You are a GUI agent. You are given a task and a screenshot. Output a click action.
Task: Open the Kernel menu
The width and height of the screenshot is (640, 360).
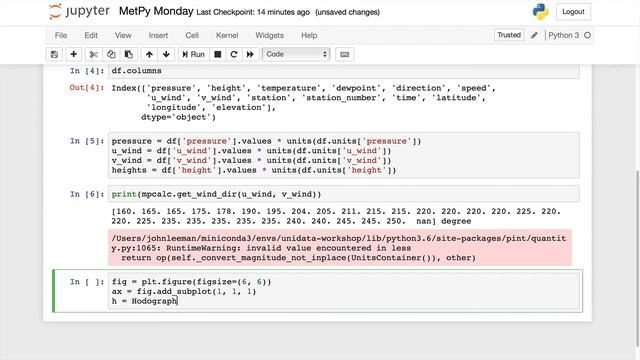(x=227, y=35)
